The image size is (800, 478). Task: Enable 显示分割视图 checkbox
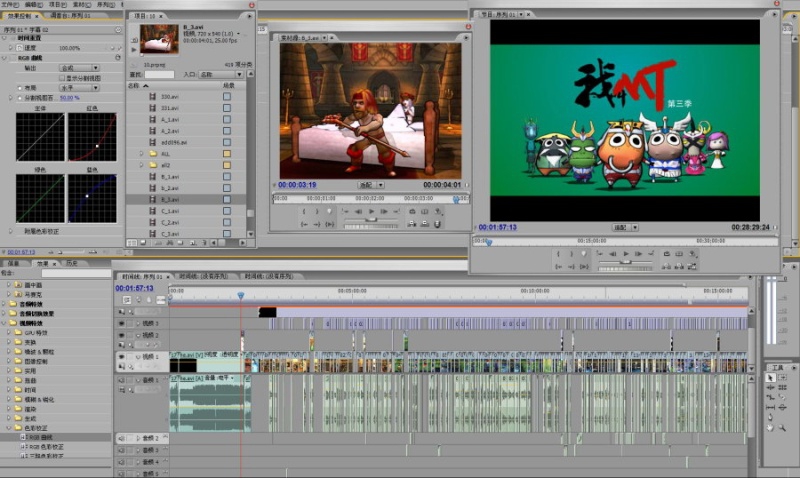click(x=62, y=78)
